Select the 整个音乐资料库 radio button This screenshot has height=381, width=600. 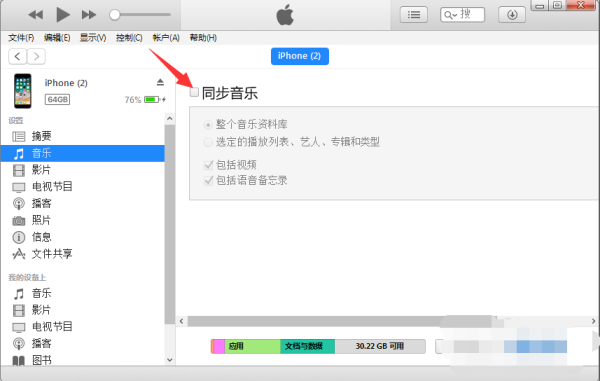point(208,125)
